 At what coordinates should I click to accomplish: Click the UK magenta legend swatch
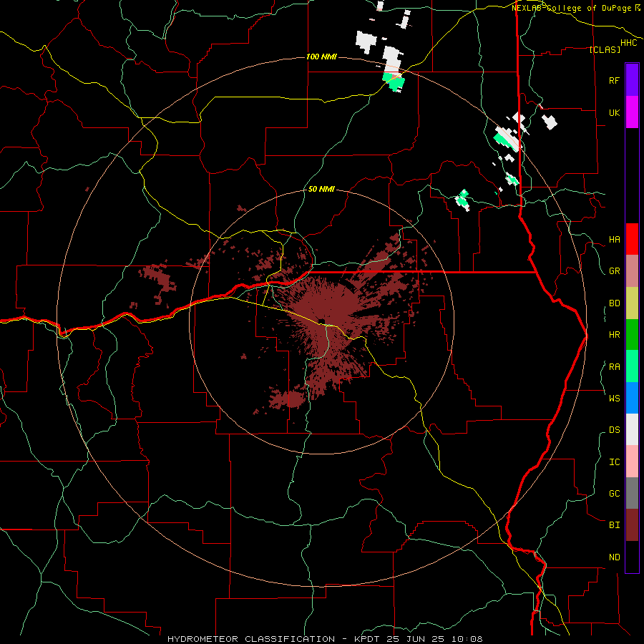click(632, 112)
